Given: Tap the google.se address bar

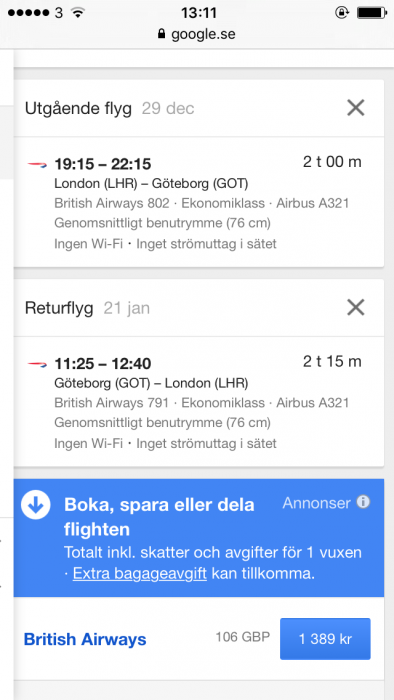Looking at the screenshot, I should 197,34.
